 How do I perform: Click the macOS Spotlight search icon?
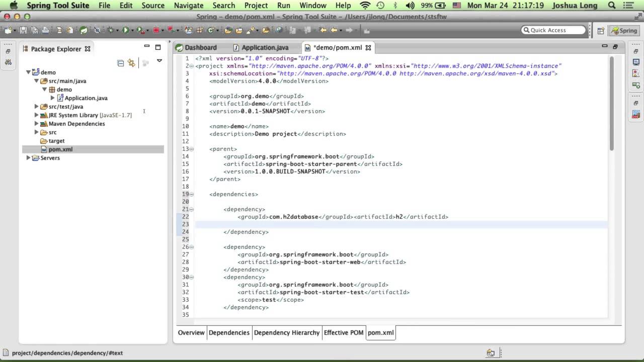coord(612,6)
